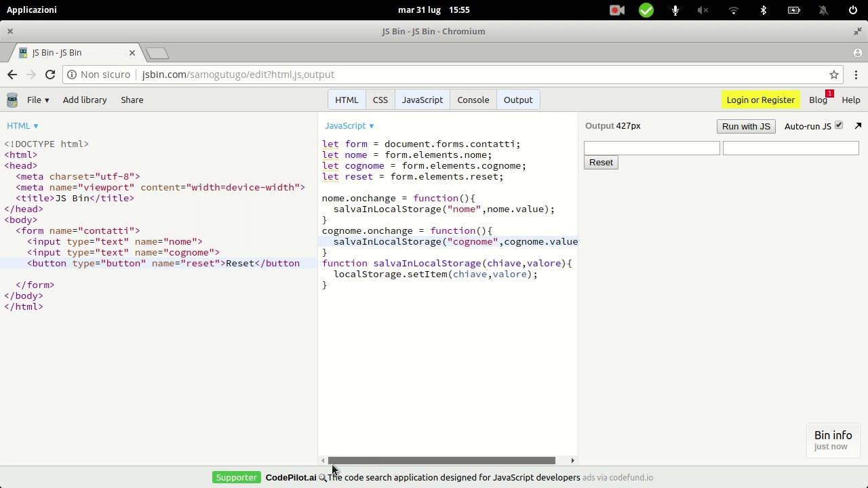Open the notifications bell tray icon

coord(823,10)
